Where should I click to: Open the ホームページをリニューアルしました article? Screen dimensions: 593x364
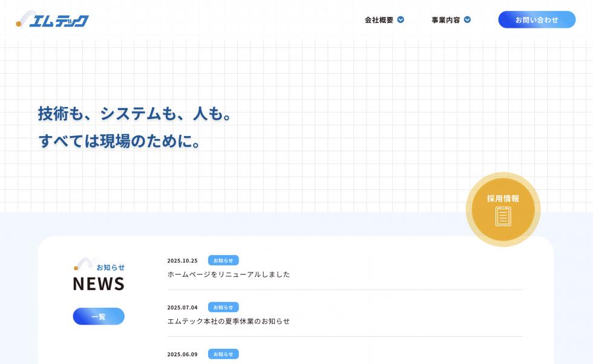[229, 274]
